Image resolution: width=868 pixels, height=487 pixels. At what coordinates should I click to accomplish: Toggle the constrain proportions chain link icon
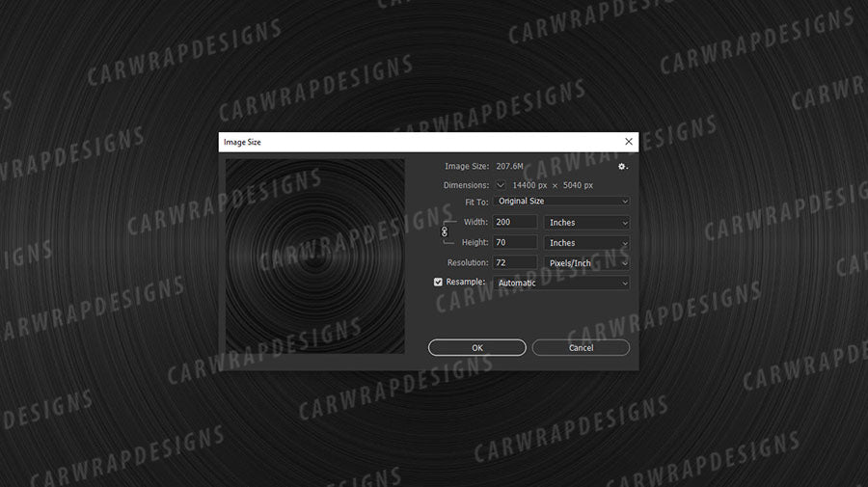pos(445,231)
